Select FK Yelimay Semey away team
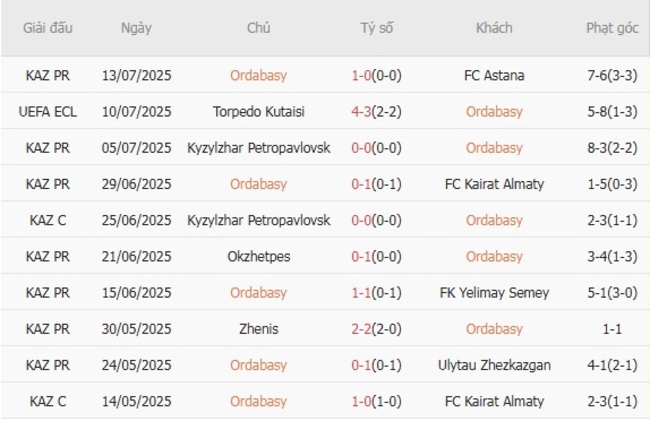The image size is (650, 421). [x=494, y=293]
